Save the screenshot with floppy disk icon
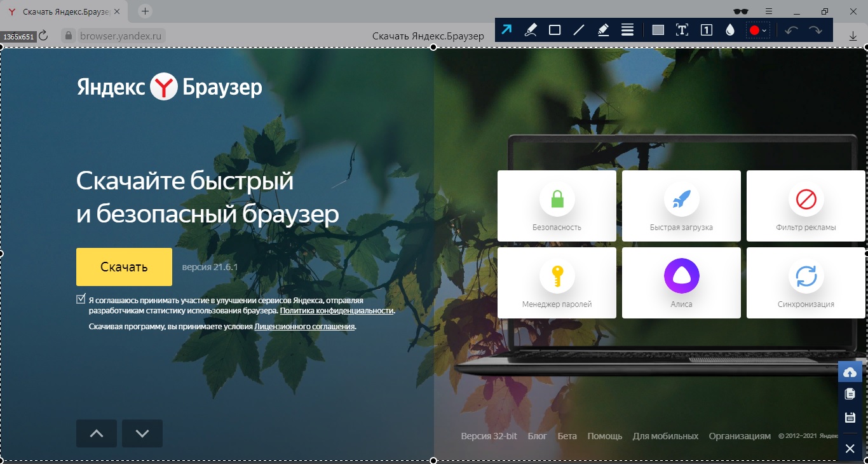 click(850, 418)
